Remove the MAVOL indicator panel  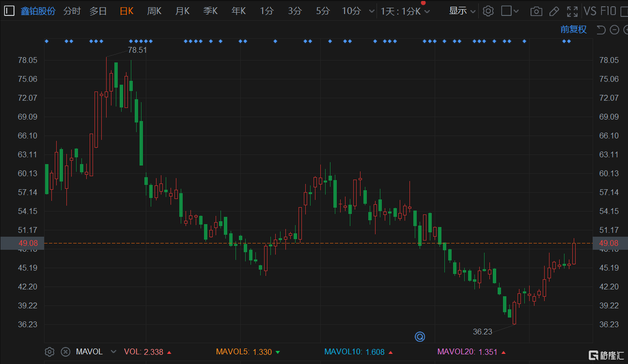click(x=65, y=352)
